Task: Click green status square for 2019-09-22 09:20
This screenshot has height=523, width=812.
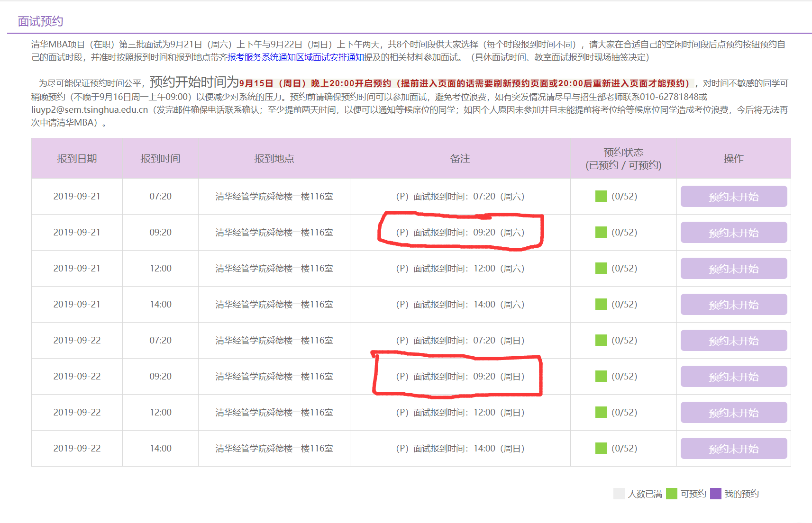Action: coord(601,376)
